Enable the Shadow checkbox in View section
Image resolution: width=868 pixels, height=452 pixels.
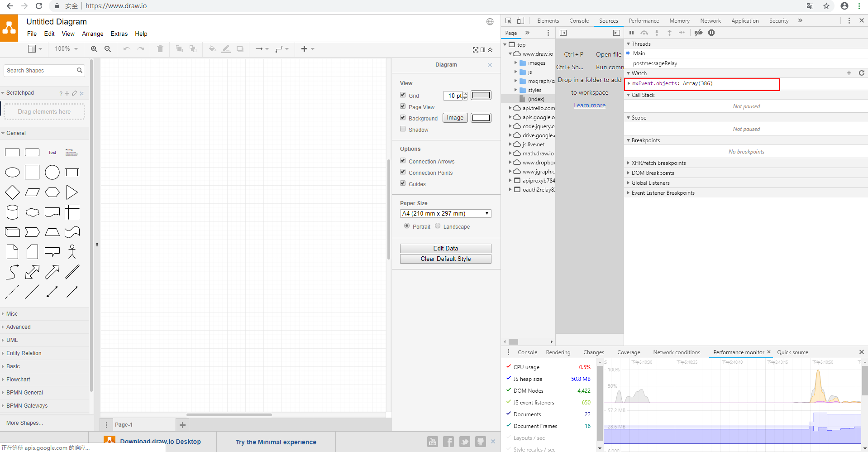pos(403,129)
